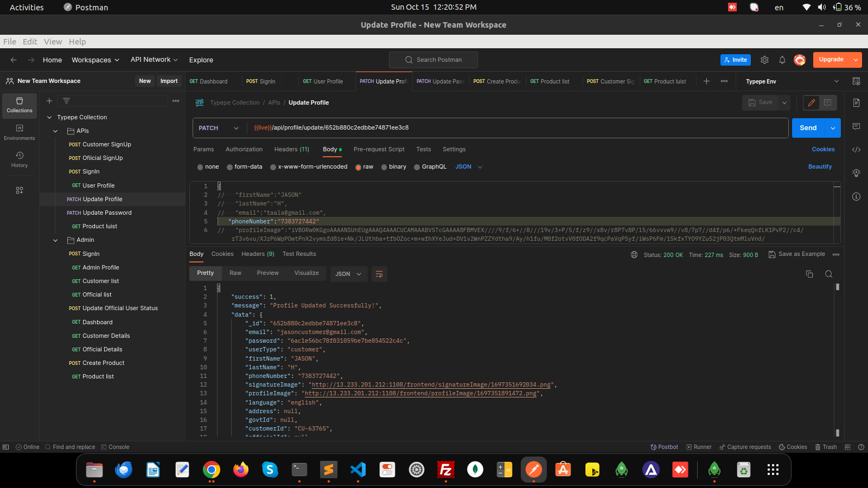Open the configure workspace sidebar grid icon
The image size is (868, 488).
20,190
